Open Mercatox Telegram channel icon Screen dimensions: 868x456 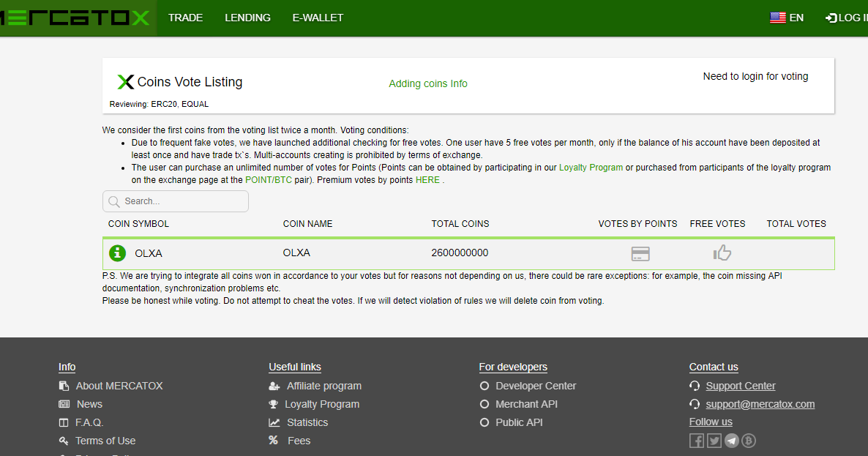pos(732,441)
